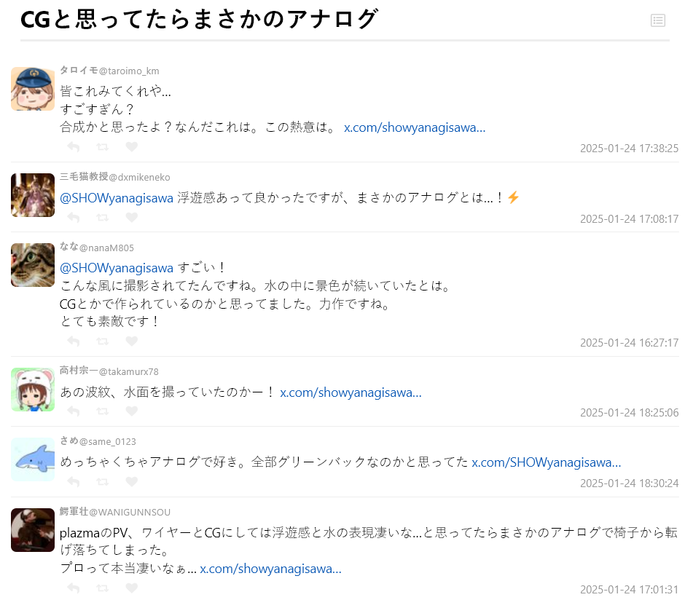Image resolution: width=685 pixels, height=616 pixels.
Task: Click @SHOWyanagisawa mention in dxmikeneko's tweet
Action: [117, 198]
